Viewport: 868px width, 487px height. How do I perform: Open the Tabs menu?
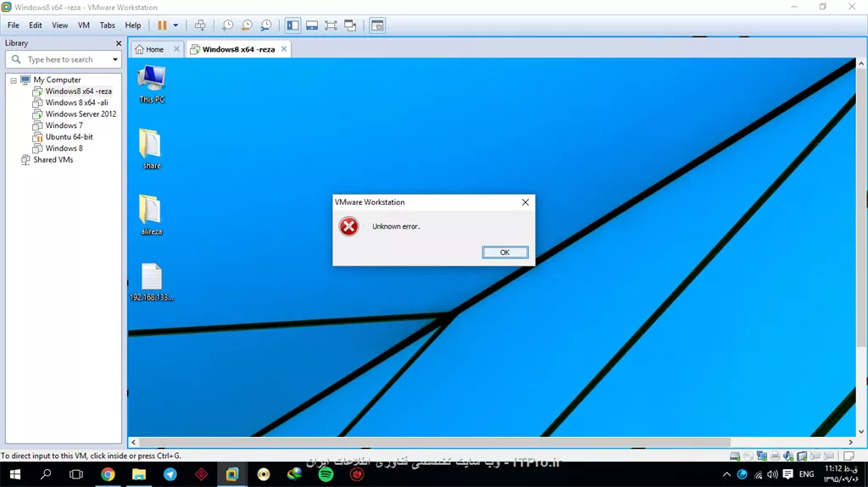(108, 25)
